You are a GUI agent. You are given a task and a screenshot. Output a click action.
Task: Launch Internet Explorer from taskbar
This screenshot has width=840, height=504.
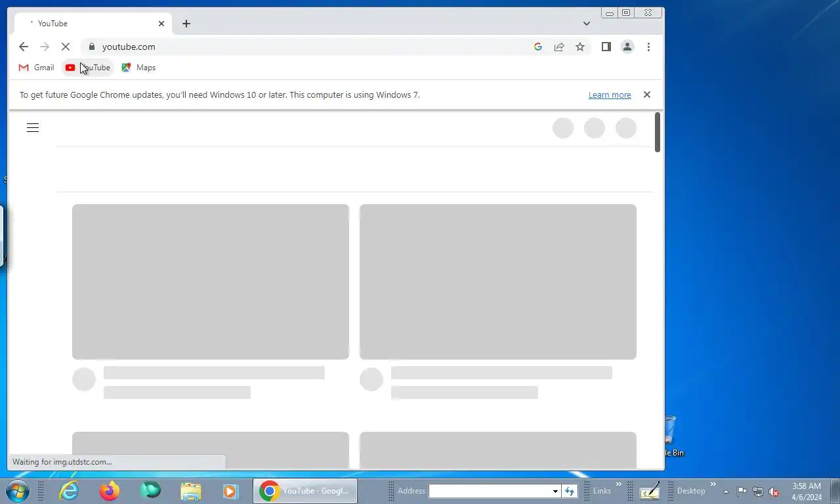pos(69,491)
